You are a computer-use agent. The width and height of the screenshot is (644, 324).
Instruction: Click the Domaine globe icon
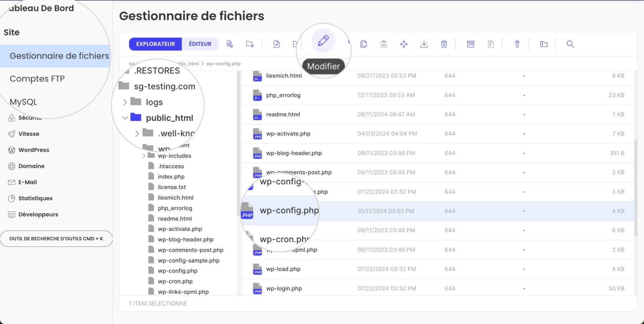[12, 166]
